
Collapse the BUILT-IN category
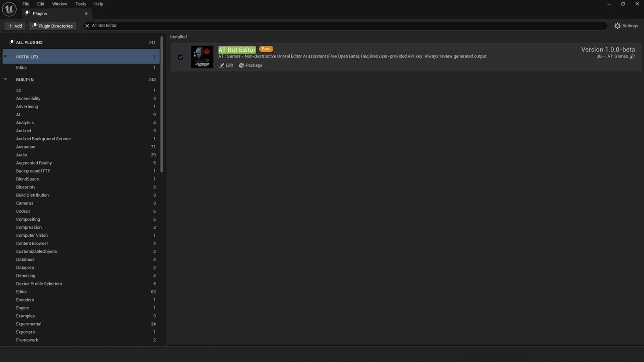(6, 79)
